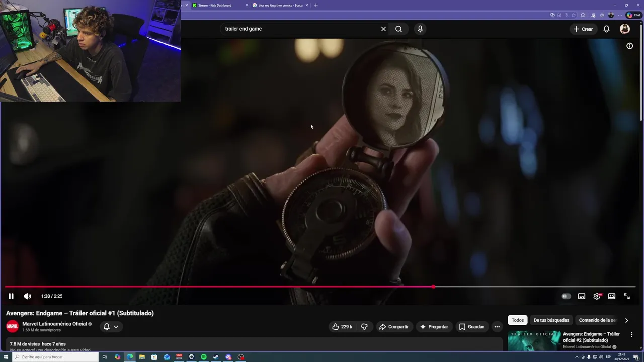The width and height of the screenshot is (644, 362).
Task: Open the Copilot Chat button in Edge
Action: point(633,15)
